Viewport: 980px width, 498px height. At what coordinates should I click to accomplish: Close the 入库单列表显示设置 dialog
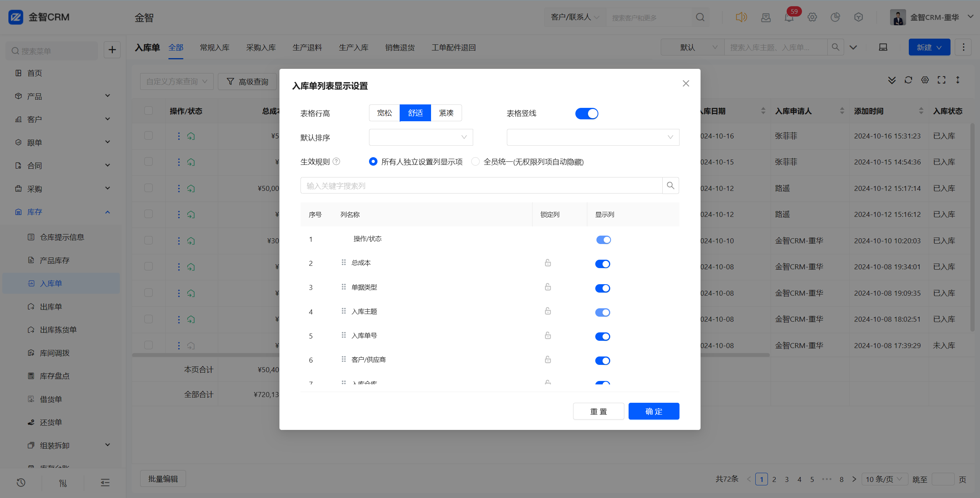686,83
